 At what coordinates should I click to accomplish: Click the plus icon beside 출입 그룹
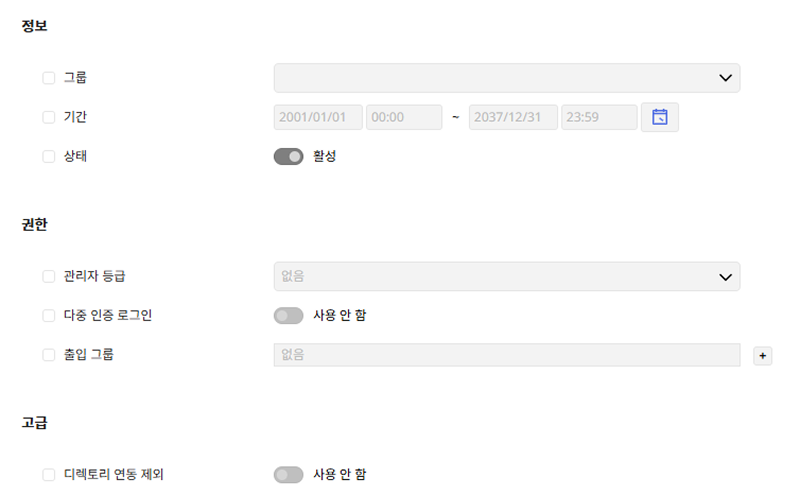[762, 355]
